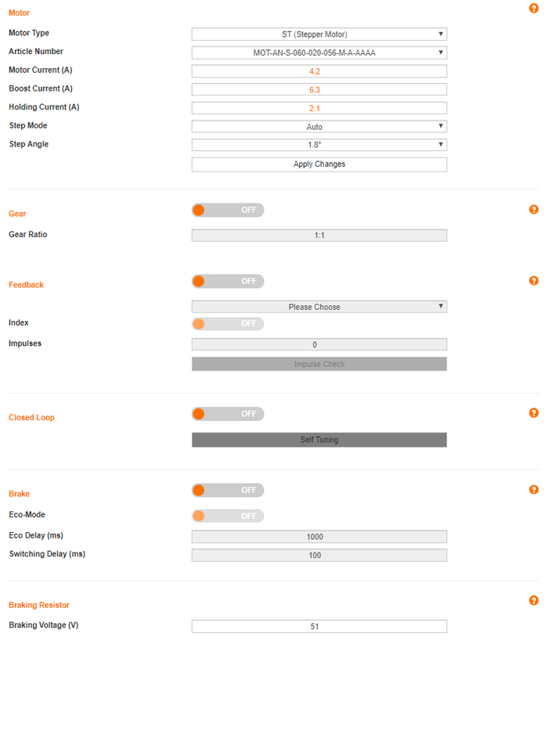
Task: Open the Motor Type dropdown
Action: click(319, 34)
